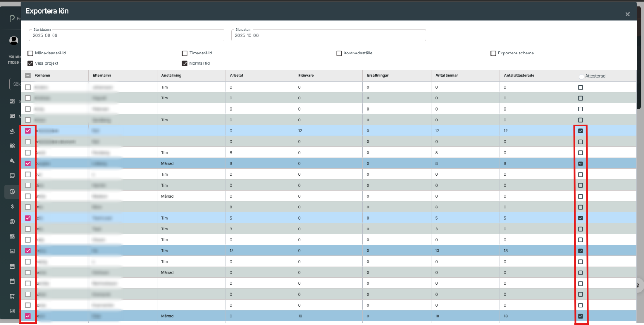Open the wrench tools icon in sidebar
The height and width of the screenshot is (325, 644).
tap(12, 161)
